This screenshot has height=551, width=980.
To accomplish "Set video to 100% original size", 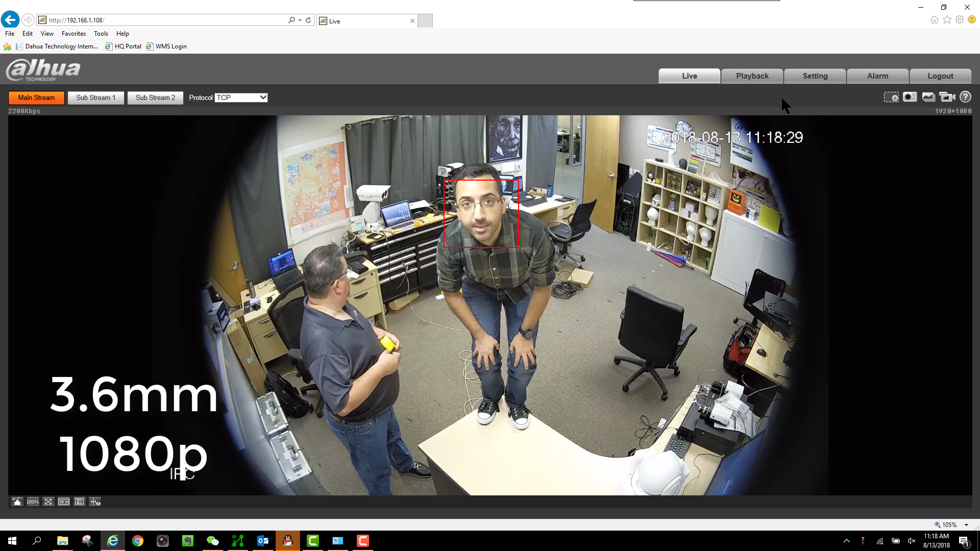I will coord(33,502).
